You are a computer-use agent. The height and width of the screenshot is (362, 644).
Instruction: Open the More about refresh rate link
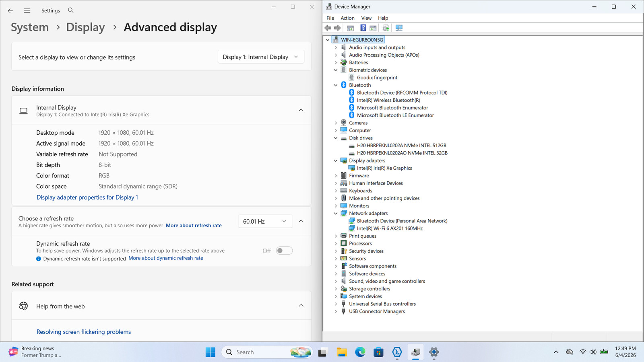pos(194,226)
